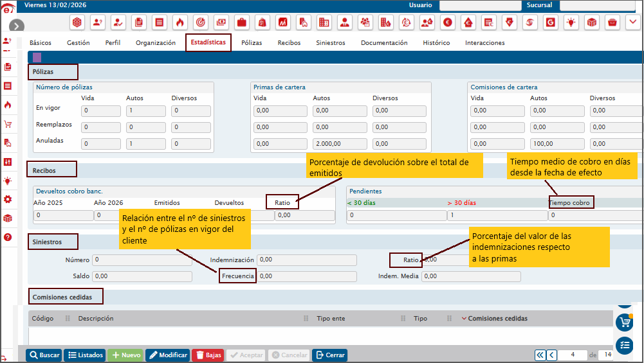Click the purple square color swatch
The width and height of the screenshot is (644, 363).
[37, 57]
